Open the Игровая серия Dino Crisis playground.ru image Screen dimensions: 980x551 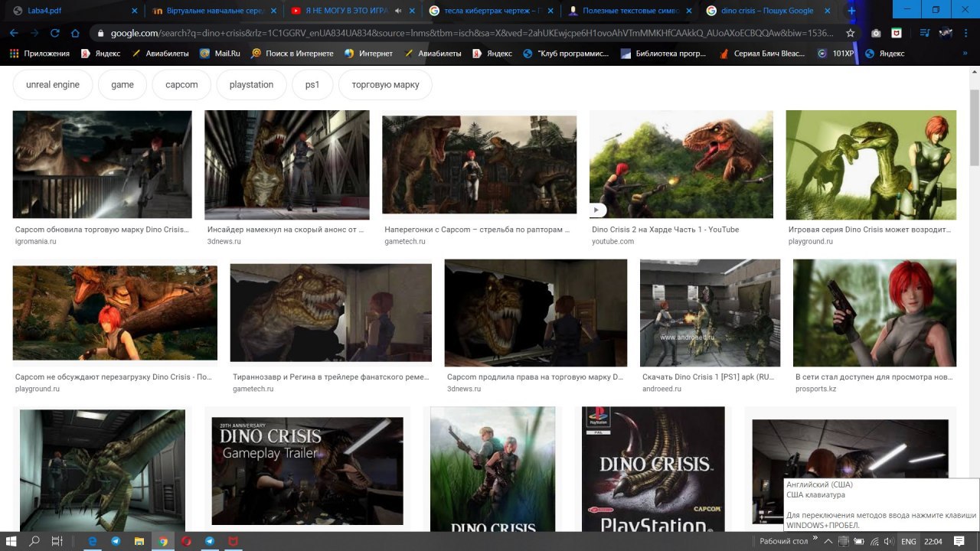(x=871, y=165)
